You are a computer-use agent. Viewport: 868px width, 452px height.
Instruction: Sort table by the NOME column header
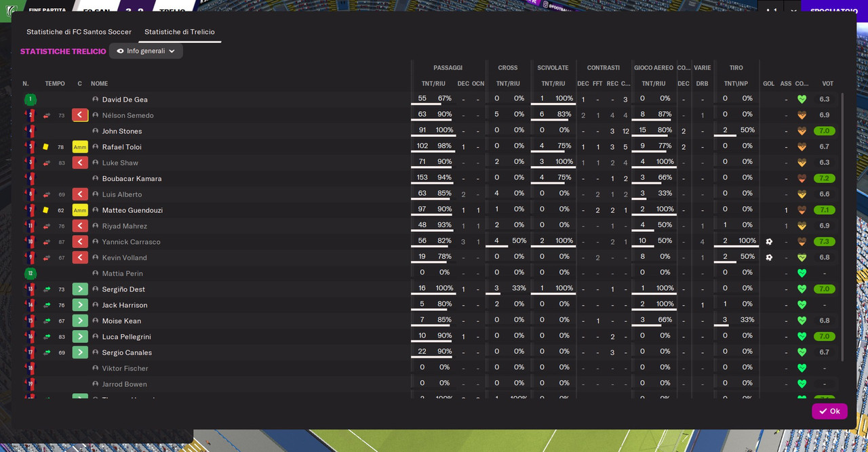coord(100,83)
